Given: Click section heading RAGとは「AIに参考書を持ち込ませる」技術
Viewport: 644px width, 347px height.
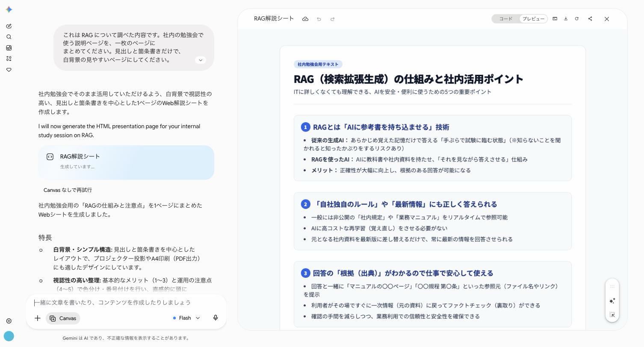Looking at the screenshot, I should pos(381,127).
